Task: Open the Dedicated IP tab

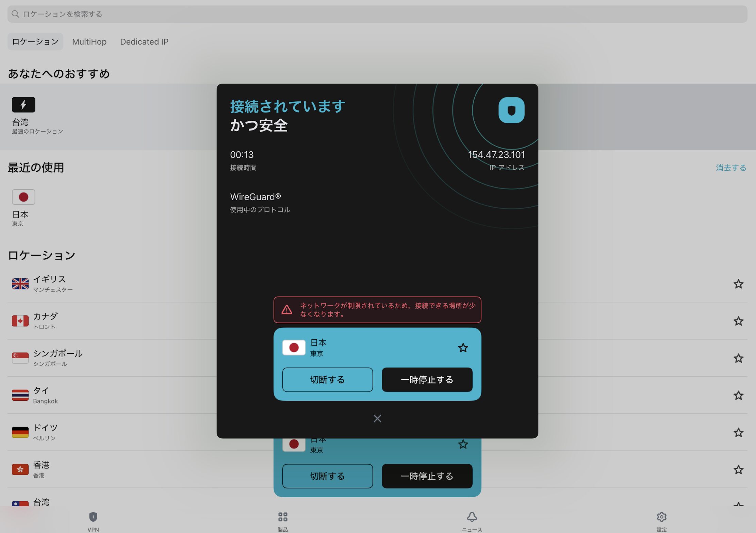Action: pyautogui.click(x=144, y=41)
